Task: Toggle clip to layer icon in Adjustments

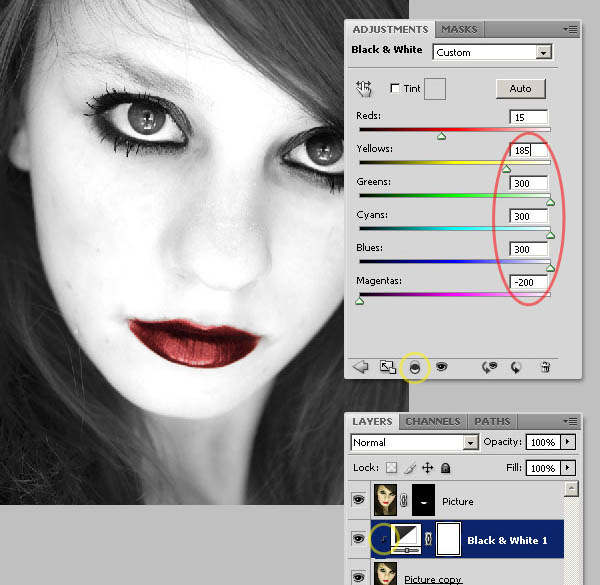Action: click(x=415, y=368)
